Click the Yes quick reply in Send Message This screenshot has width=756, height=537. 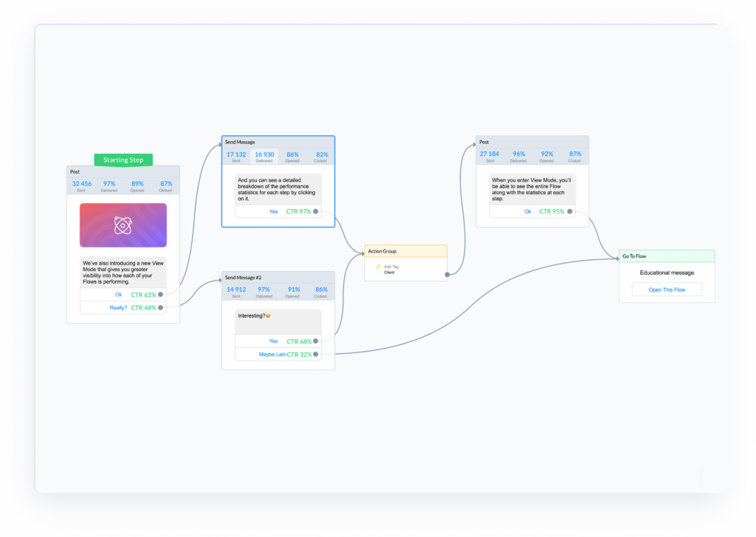[x=273, y=211]
